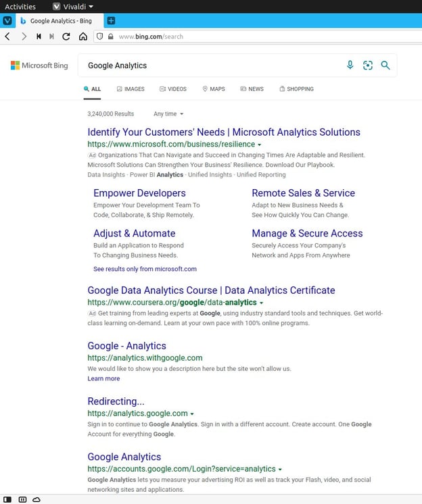Open the cloud sync status icon
Viewport: 422px width, 504px height.
coord(37,499)
